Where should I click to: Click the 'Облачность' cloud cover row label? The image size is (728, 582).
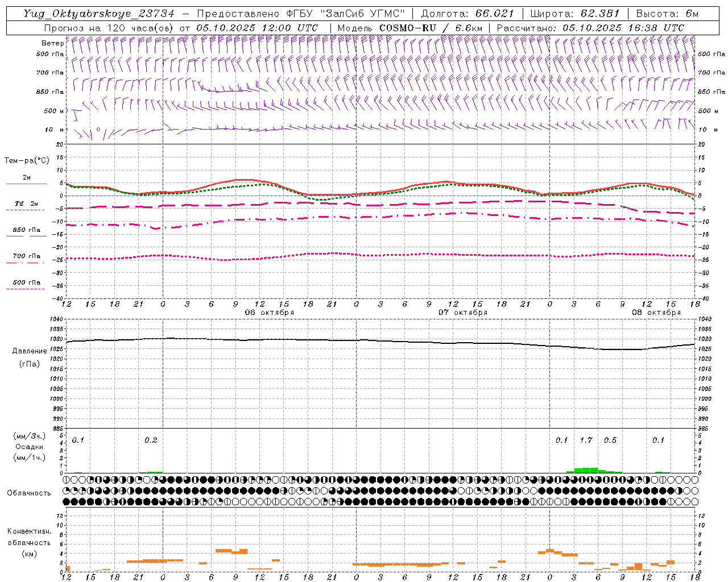(28, 493)
